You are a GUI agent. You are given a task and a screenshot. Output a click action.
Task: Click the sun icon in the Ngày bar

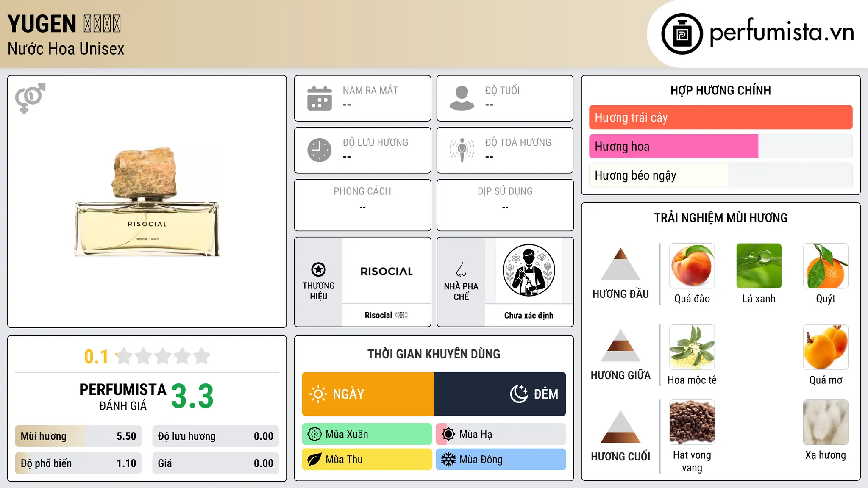coord(318,394)
